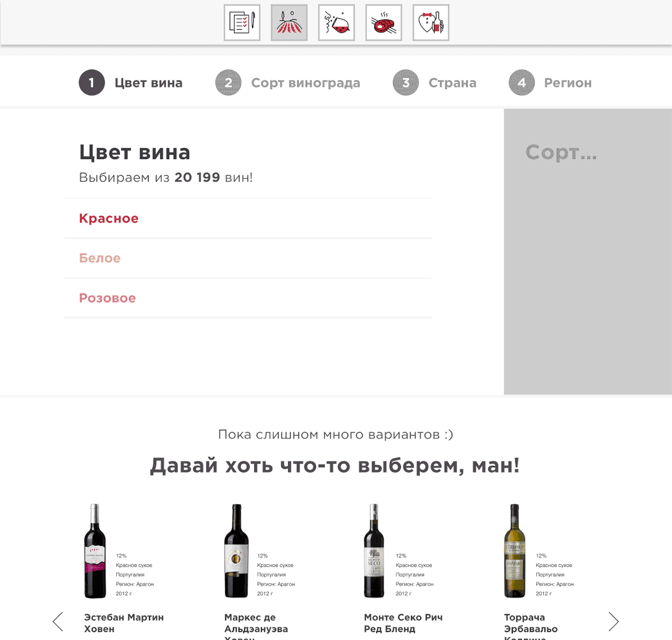Choose Розовое wine color
The image size is (672, 640).
[248, 298]
